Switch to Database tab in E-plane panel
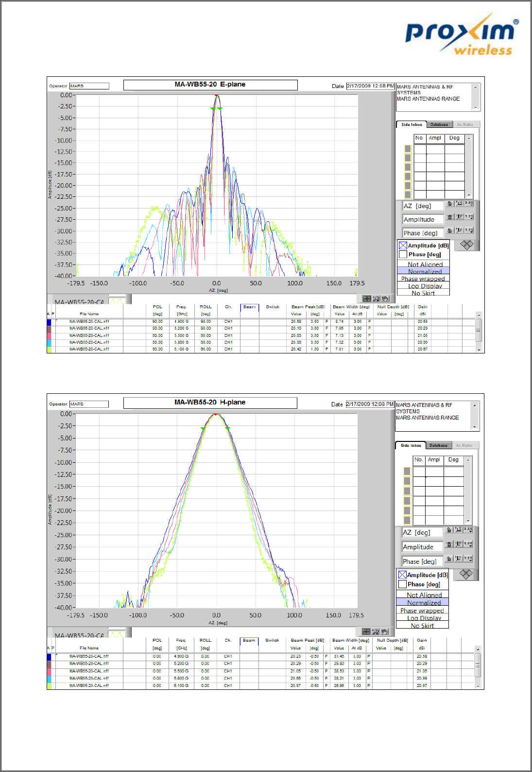Image resolution: width=532 pixels, height=772 pixels. click(439, 124)
